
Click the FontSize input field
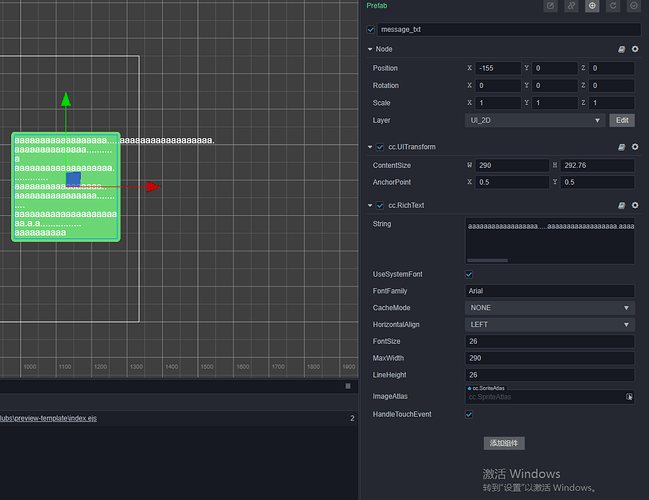tap(549, 342)
